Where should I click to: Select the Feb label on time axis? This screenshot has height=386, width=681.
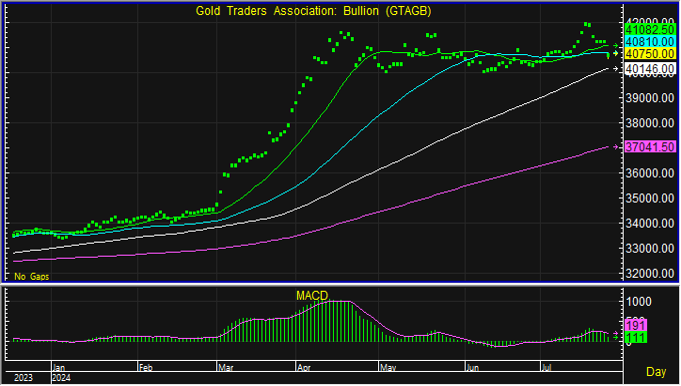[x=145, y=368]
